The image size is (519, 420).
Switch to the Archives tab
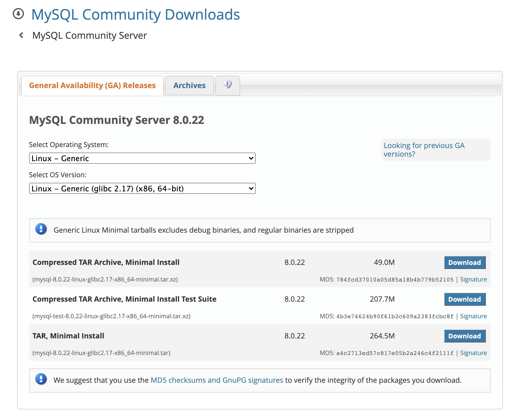click(x=189, y=86)
